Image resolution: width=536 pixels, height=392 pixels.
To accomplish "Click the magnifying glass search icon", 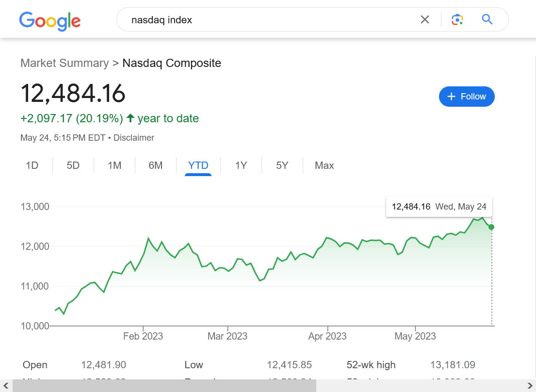I will pos(487,20).
